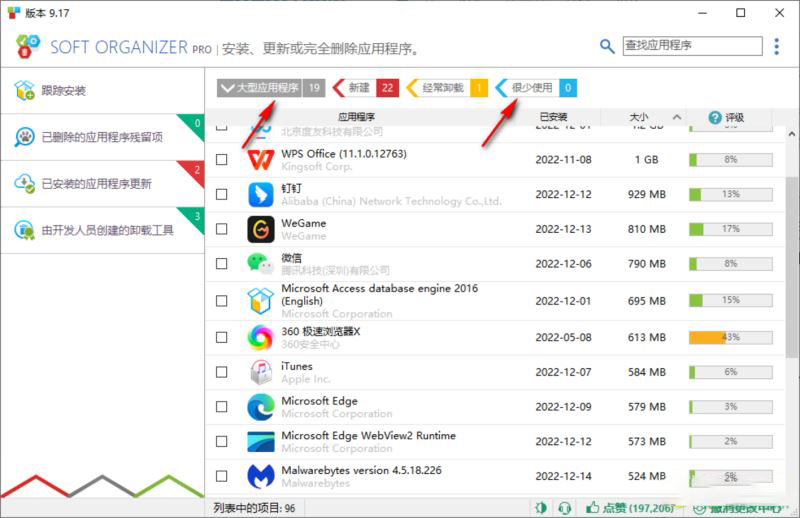Click the 360 极速浏览器X 43% rating bar
The width and height of the screenshot is (800, 518).
tap(731, 337)
